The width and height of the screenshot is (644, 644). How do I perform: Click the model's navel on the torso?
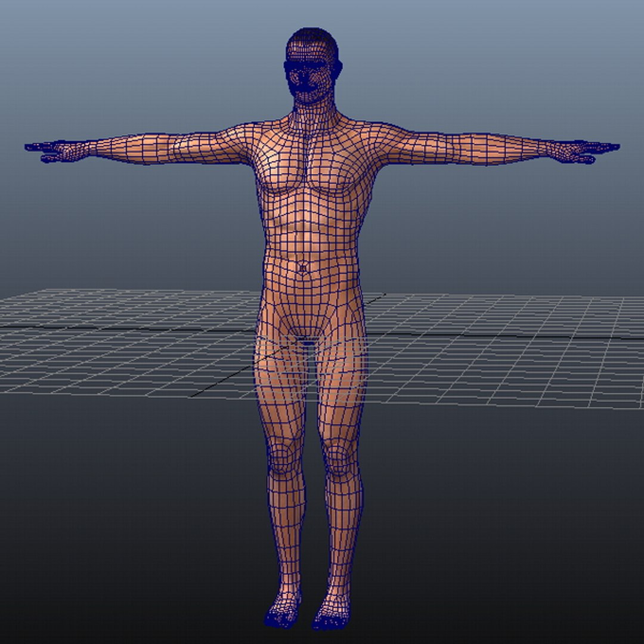[304, 268]
